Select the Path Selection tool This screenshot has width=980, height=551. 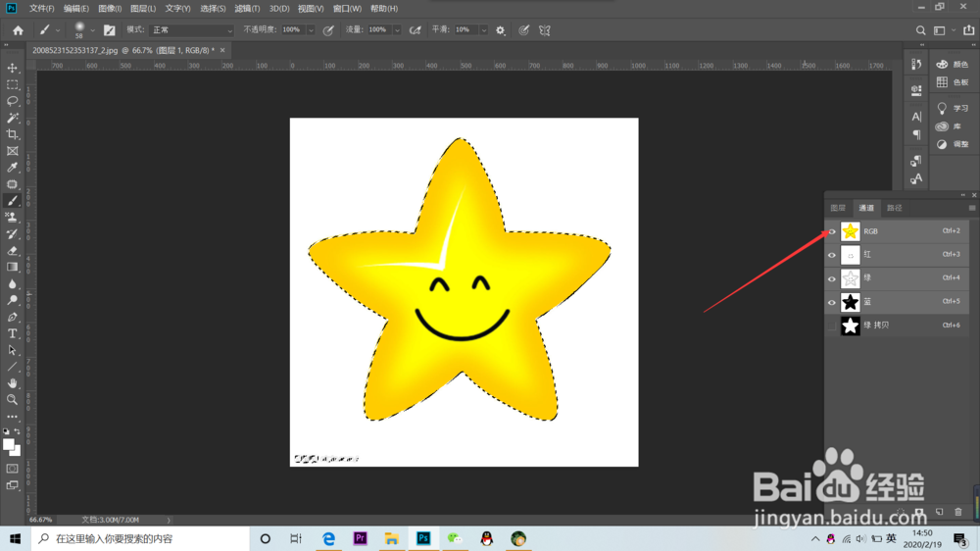pos(12,350)
